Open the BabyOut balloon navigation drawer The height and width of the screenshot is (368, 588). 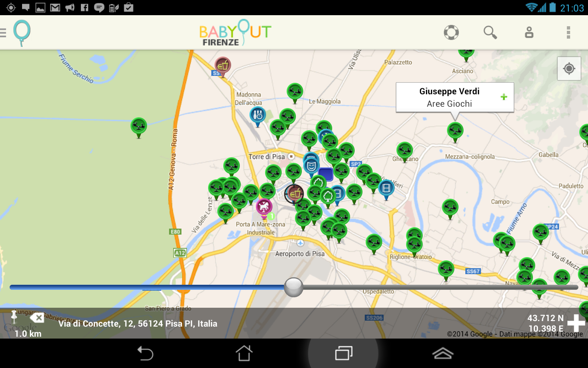(x=21, y=32)
